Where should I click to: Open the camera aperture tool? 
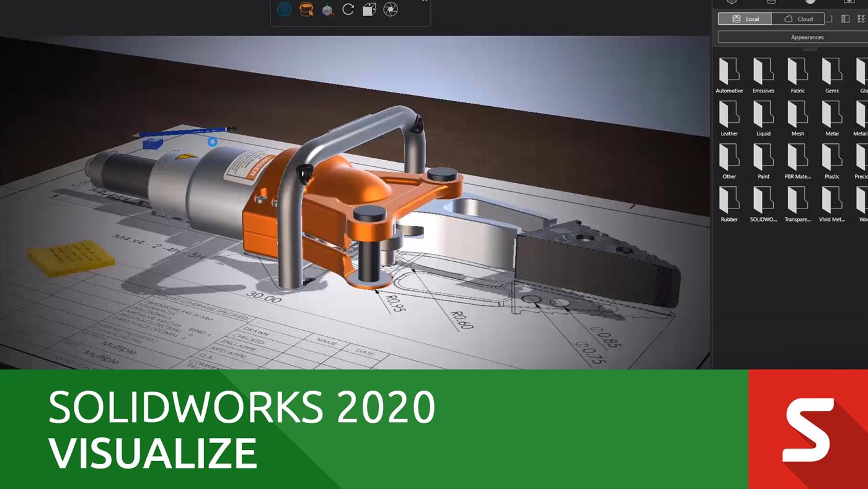pos(391,9)
